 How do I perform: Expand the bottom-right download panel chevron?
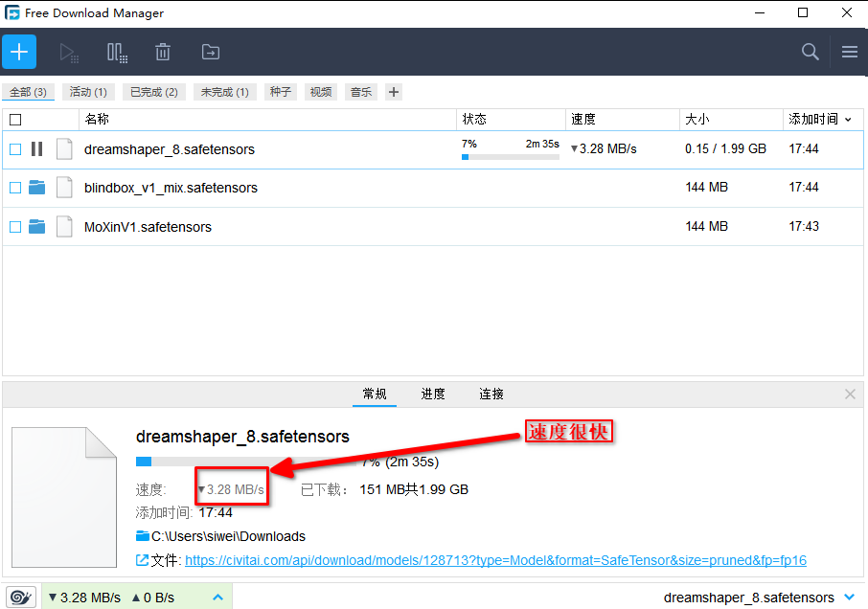point(849,598)
